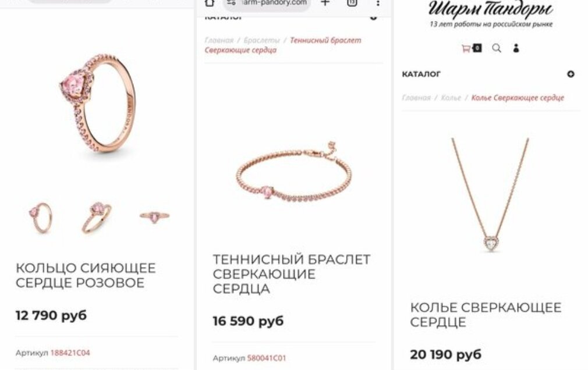588x370 pixels.
Task: Click the article number 580041C01
Action: tap(267, 358)
